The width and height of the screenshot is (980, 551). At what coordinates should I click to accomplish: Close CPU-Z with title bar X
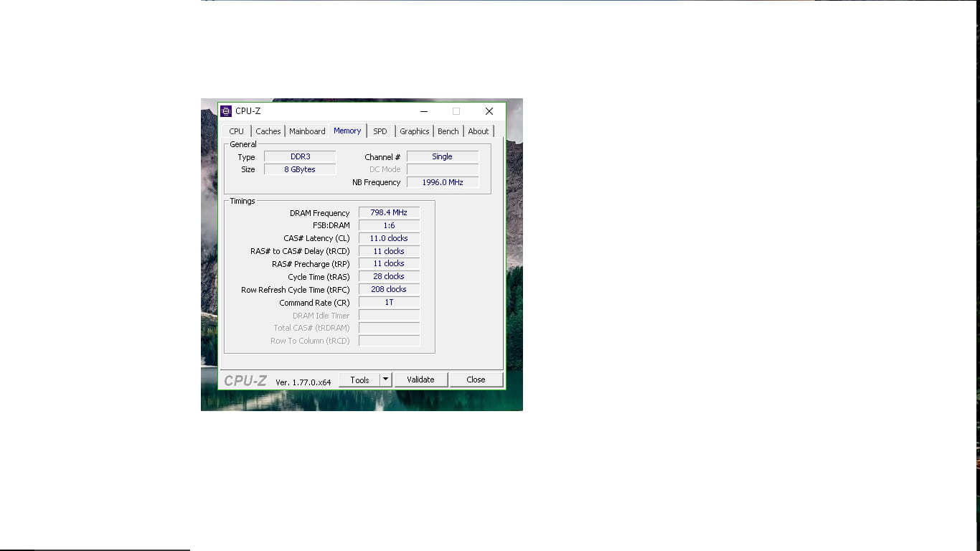coord(489,111)
